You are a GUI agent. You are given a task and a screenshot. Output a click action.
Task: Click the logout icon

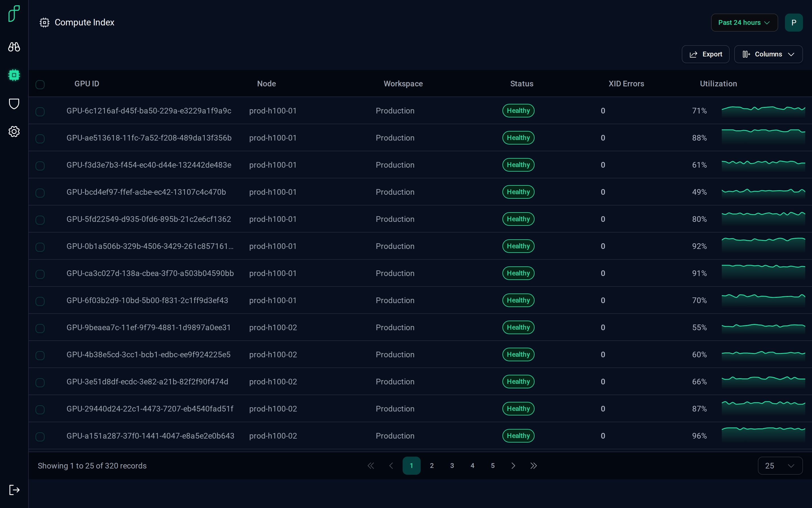pos(14,490)
